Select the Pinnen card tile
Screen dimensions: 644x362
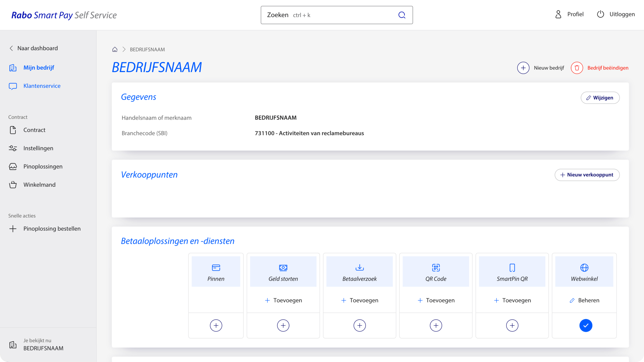[216, 271]
